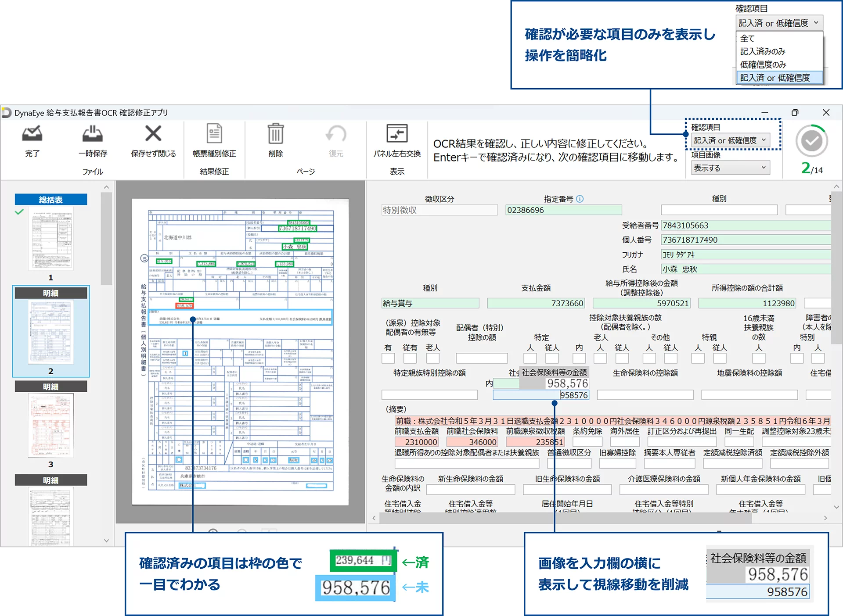Check the 有 box under 配偶者の有無等
This screenshot has width=843, height=616.
388,358
